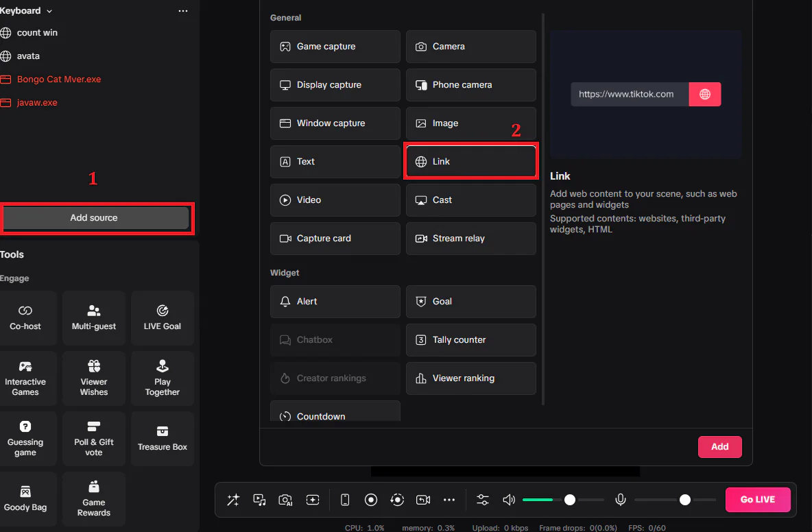Click the Go LIVE button
The image size is (812, 532).
point(758,499)
